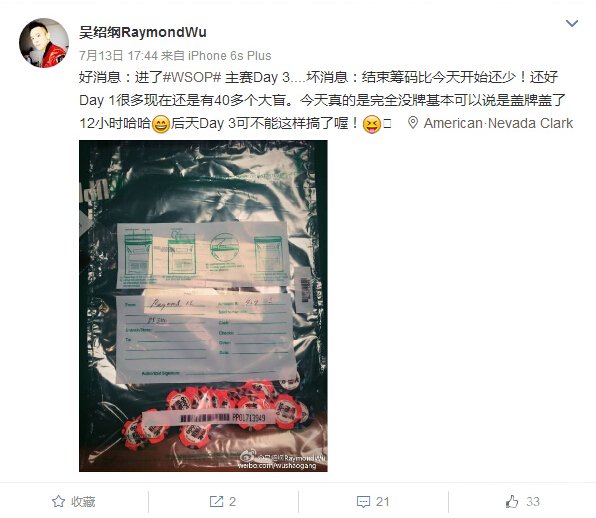The height and width of the screenshot is (518, 596).
Task: Open the 7月13日 17:44 timestamp link
Action: click(118, 56)
